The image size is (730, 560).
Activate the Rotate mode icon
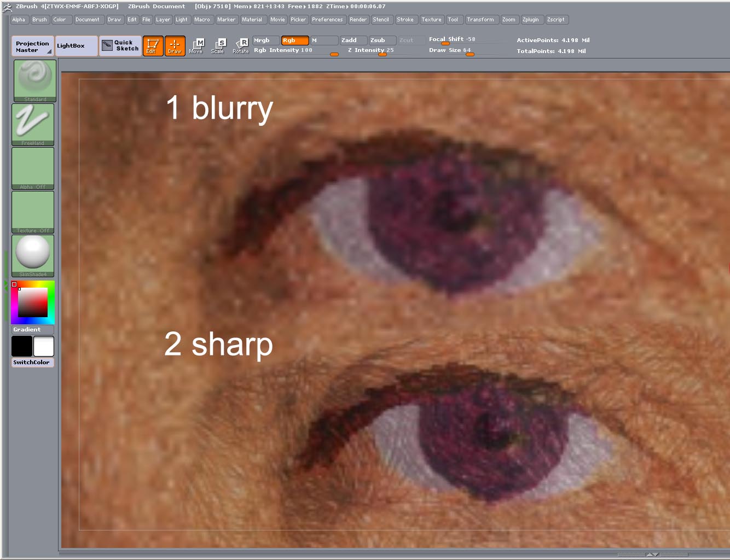click(240, 45)
